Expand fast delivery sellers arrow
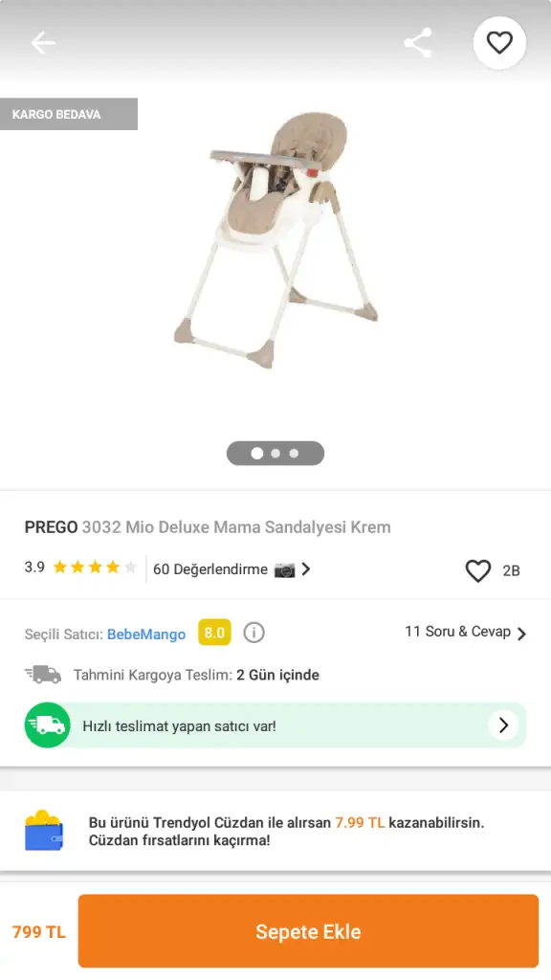Screen dimensions: 551x980 point(503,725)
